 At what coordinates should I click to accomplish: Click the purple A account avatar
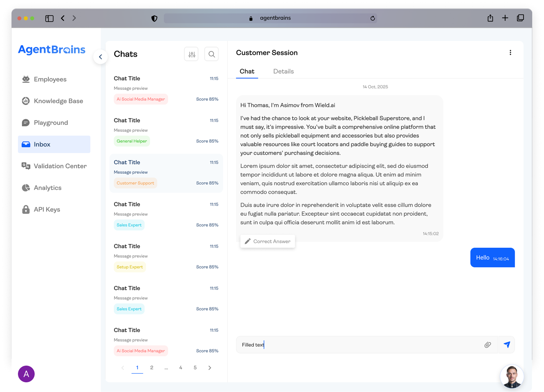26,374
